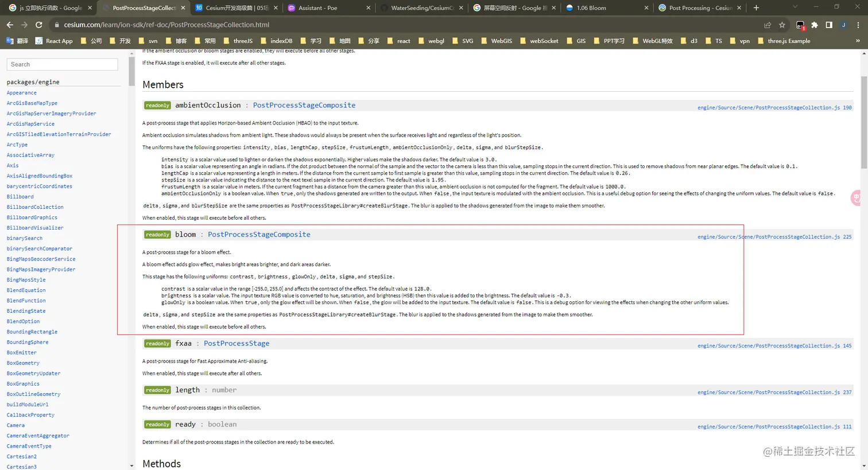Switch to the Post Processing - Cesium tab
The height and width of the screenshot is (470, 868).
point(700,7)
